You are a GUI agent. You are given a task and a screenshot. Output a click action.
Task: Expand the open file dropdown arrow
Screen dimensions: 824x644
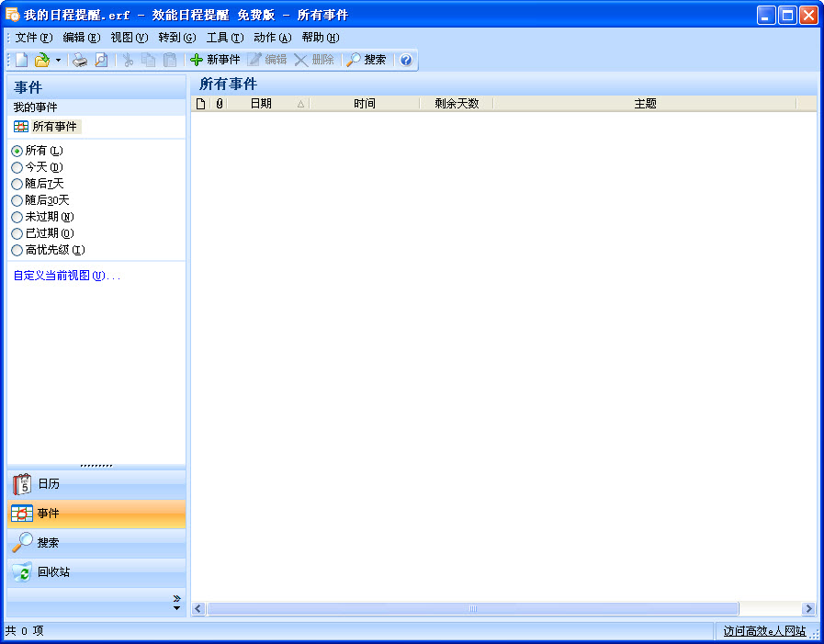[58, 60]
